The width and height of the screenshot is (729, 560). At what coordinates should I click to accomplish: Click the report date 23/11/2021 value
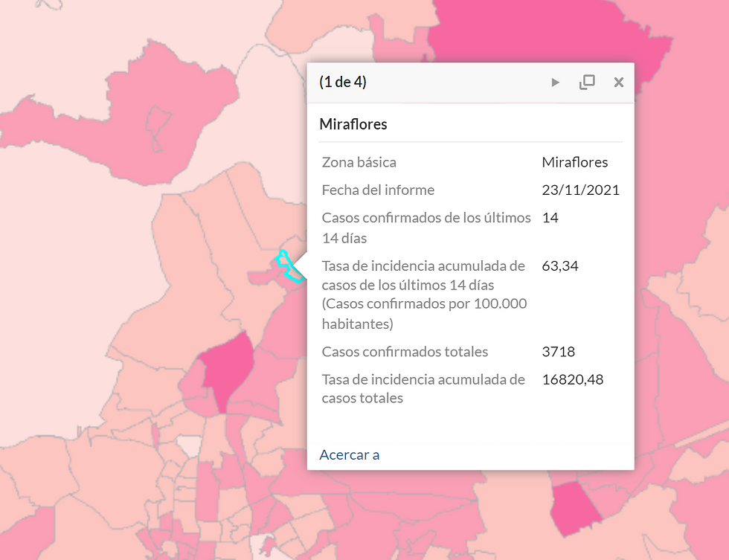(x=580, y=190)
